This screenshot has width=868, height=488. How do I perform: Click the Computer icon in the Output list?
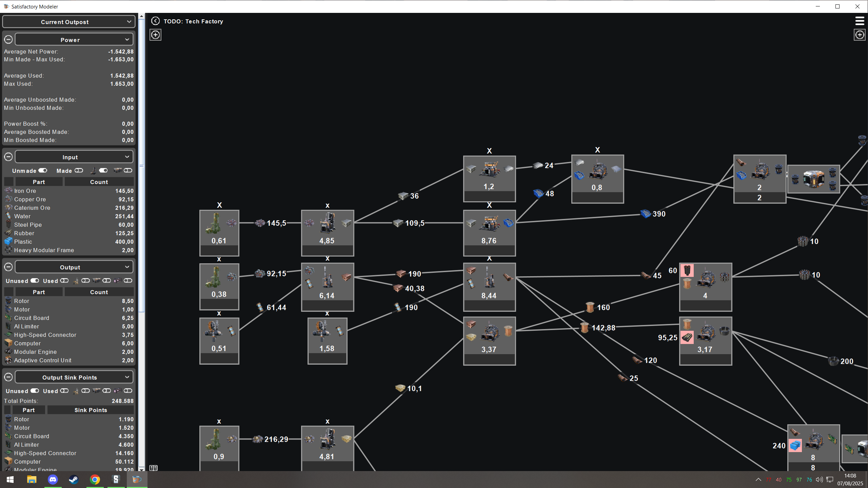pyautogui.click(x=8, y=343)
